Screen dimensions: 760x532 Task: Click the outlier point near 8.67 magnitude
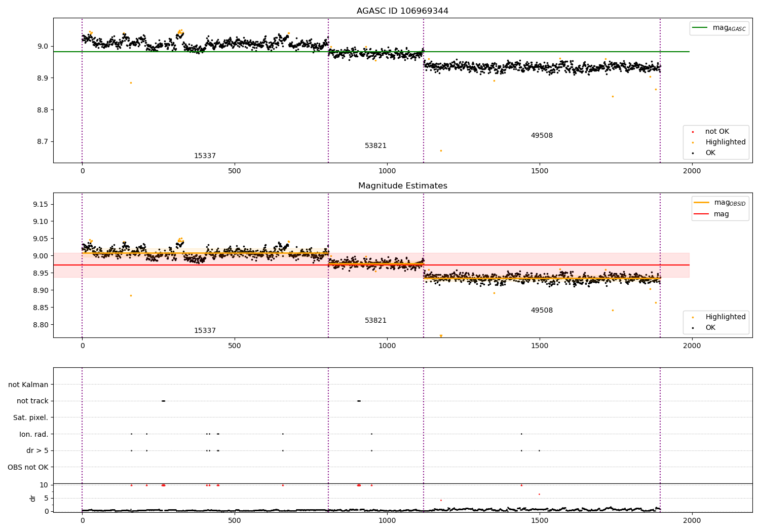tap(441, 150)
